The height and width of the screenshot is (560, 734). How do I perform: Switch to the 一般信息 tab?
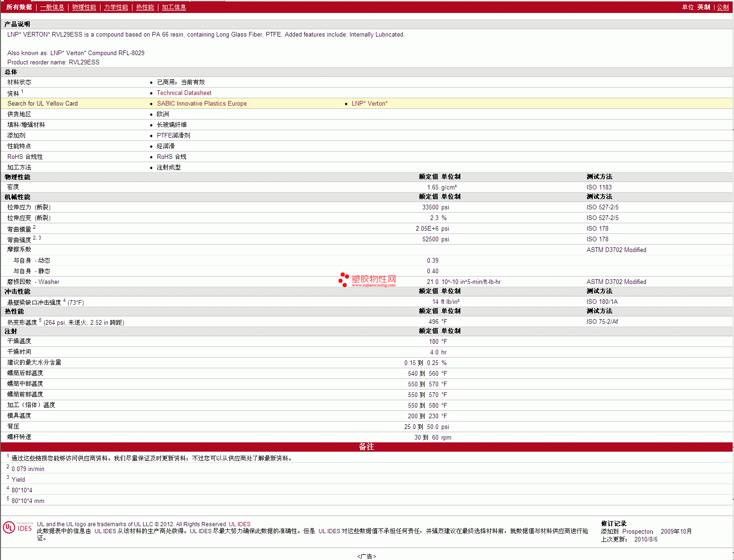click(52, 7)
